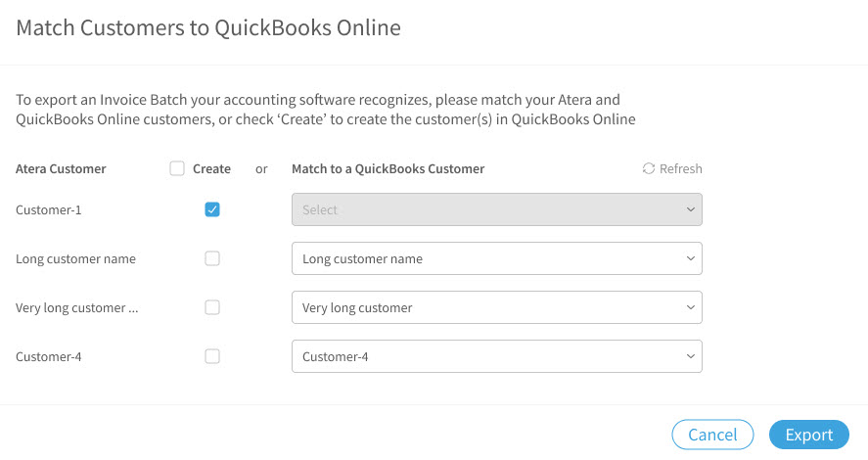Tick Create checkbox for Long customer name
This screenshot has height=460, width=868.
pos(212,258)
